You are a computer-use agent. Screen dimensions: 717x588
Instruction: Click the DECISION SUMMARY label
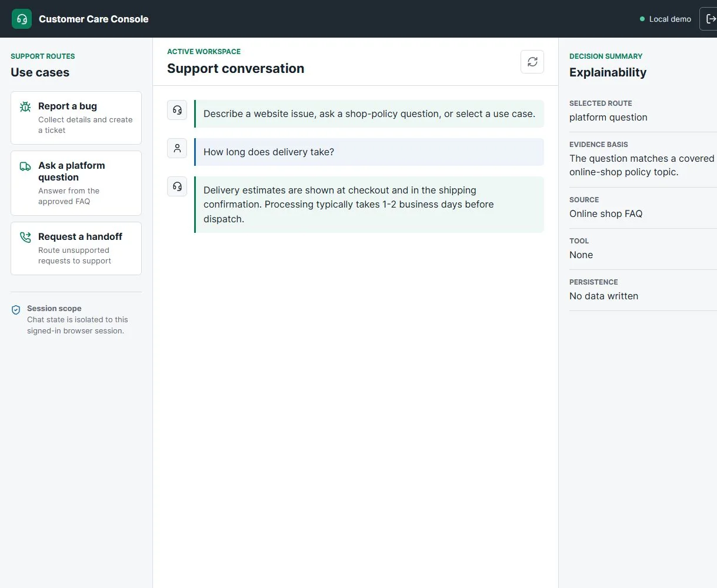click(606, 56)
